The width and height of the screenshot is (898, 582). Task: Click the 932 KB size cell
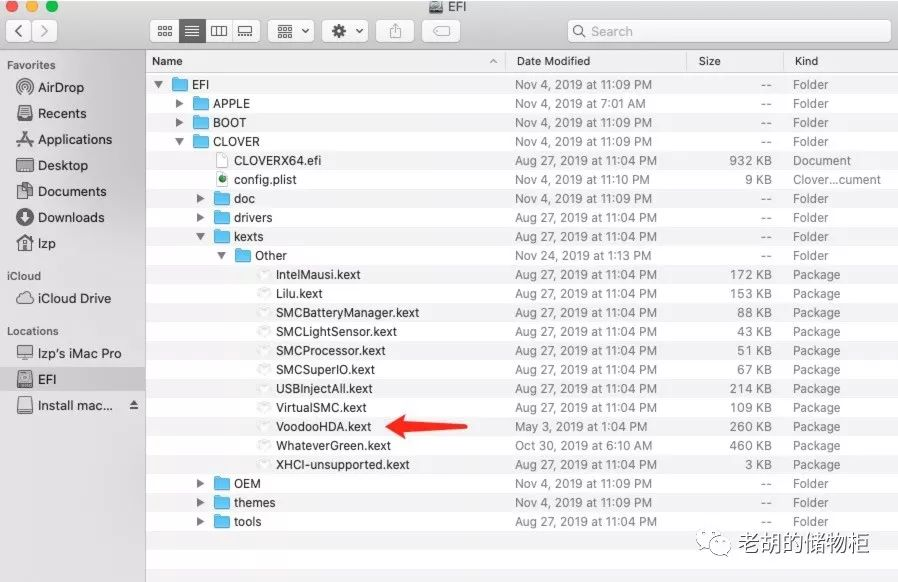(x=750, y=160)
